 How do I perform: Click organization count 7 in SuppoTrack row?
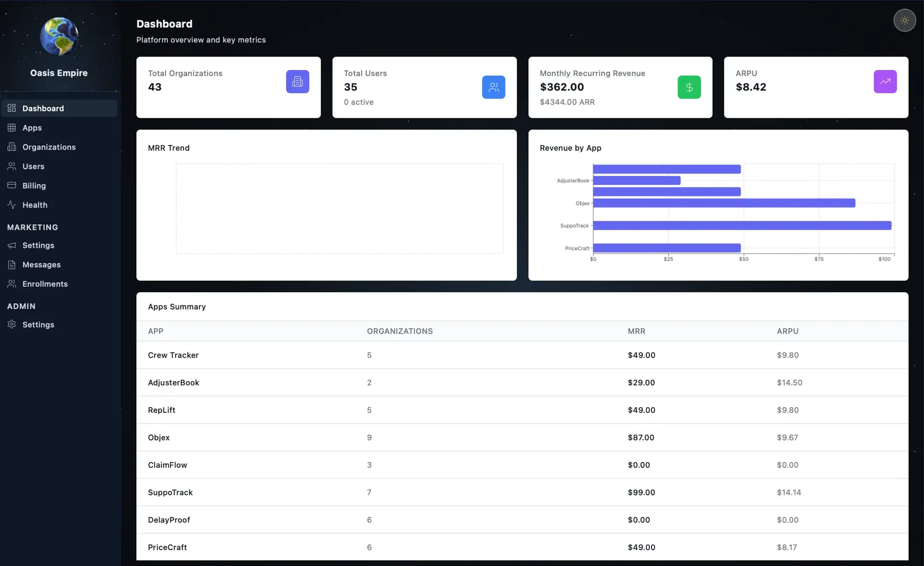pos(369,492)
